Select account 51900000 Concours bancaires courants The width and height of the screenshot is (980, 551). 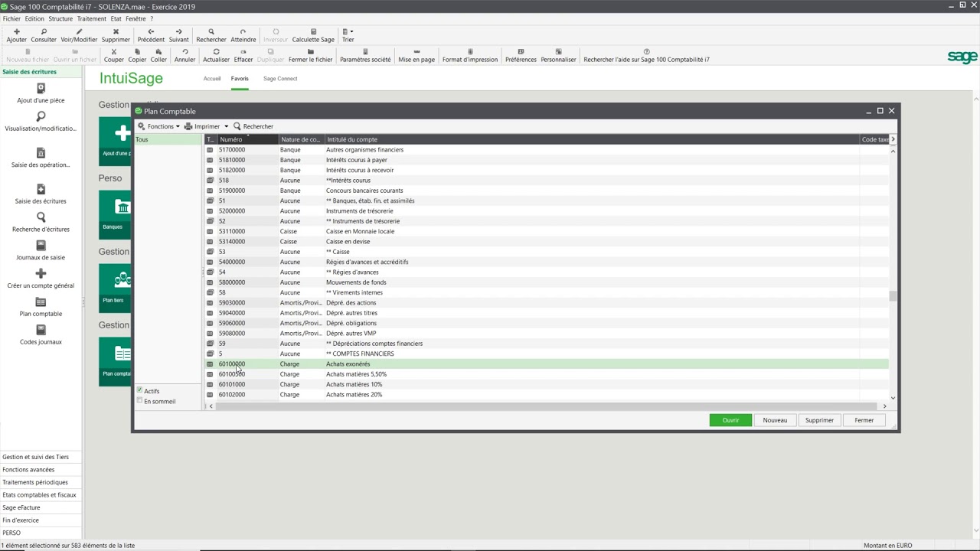pyautogui.click(x=547, y=191)
